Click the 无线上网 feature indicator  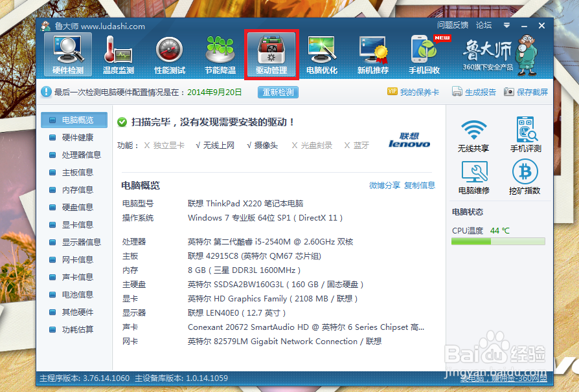(215, 146)
